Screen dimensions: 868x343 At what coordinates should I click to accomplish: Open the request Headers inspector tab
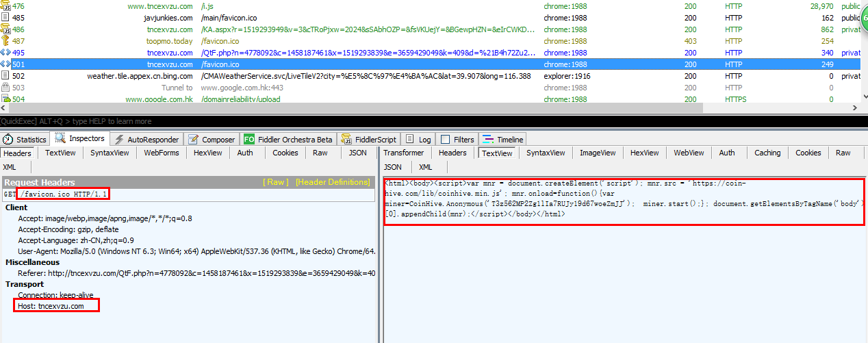(x=18, y=153)
